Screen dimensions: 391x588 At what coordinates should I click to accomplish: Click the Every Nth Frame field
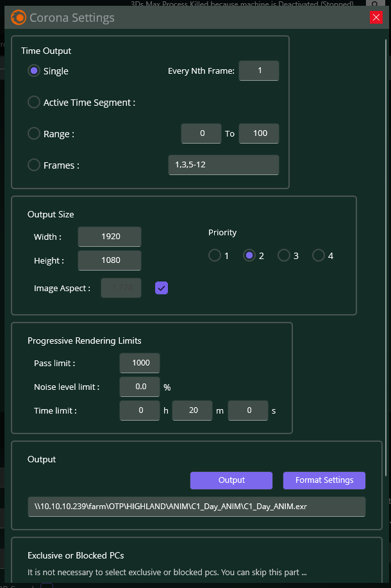259,71
